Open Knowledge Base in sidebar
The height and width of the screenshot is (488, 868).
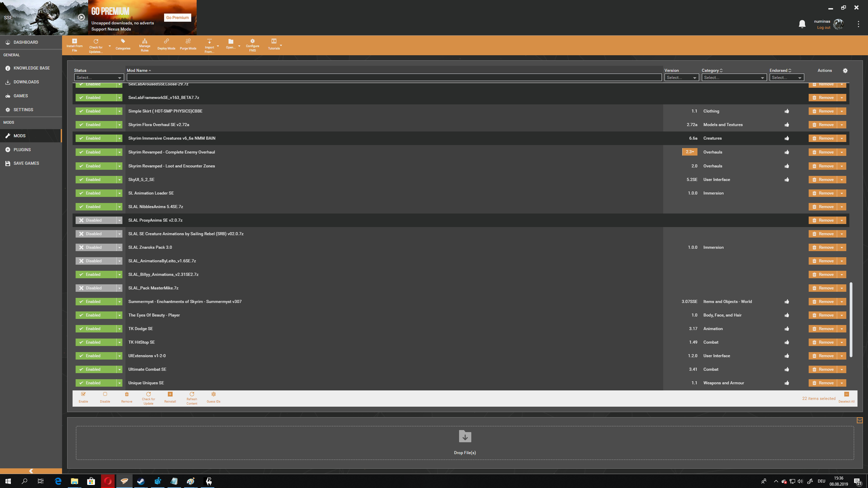coord(31,68)
